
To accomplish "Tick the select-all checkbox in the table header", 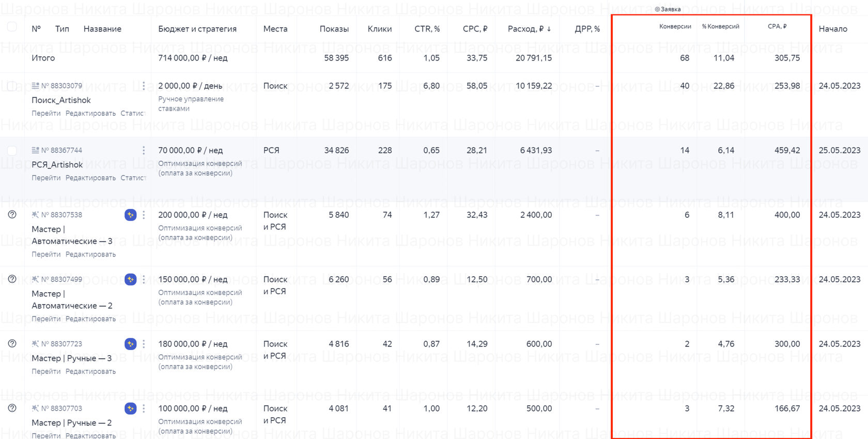I will coord(12,27).
